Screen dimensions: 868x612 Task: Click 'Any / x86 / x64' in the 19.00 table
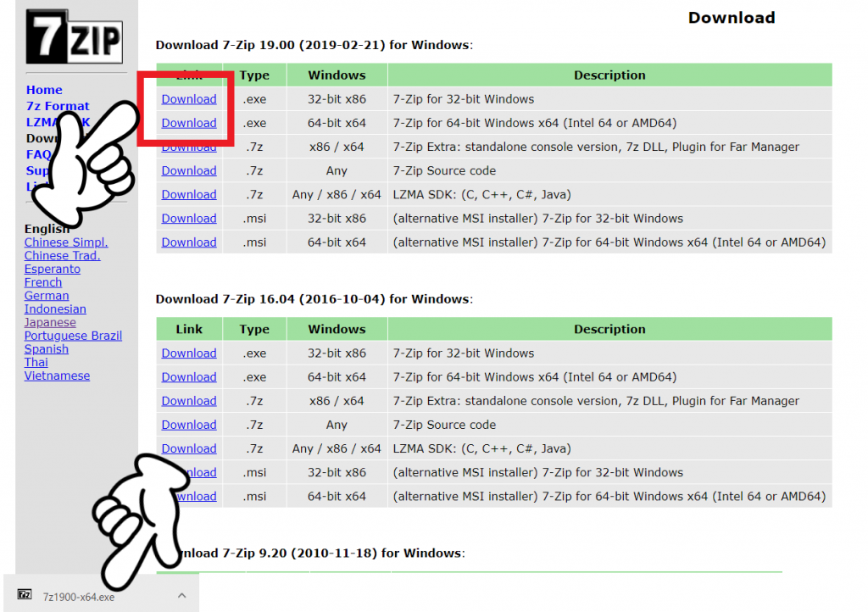(337, 194)
